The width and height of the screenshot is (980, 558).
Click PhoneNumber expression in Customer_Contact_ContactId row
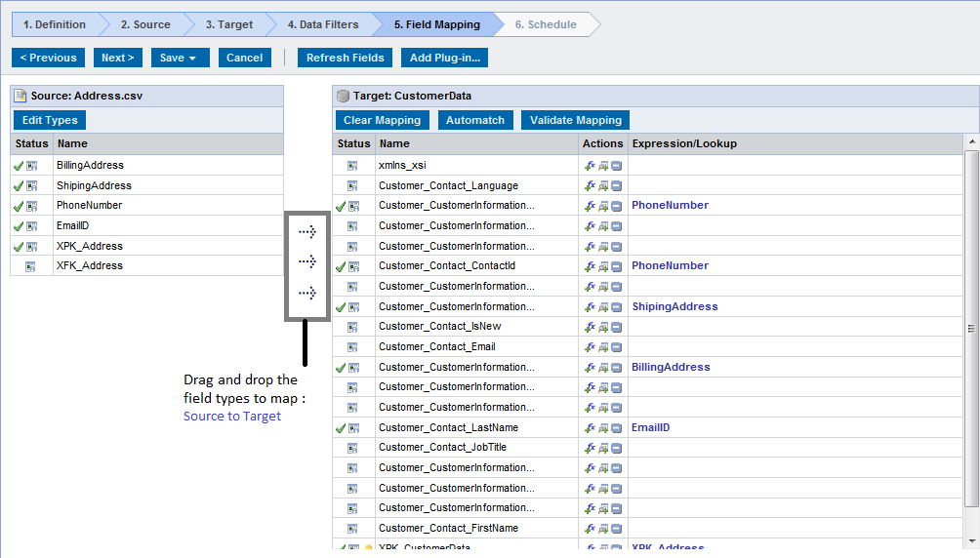[670, 265]
